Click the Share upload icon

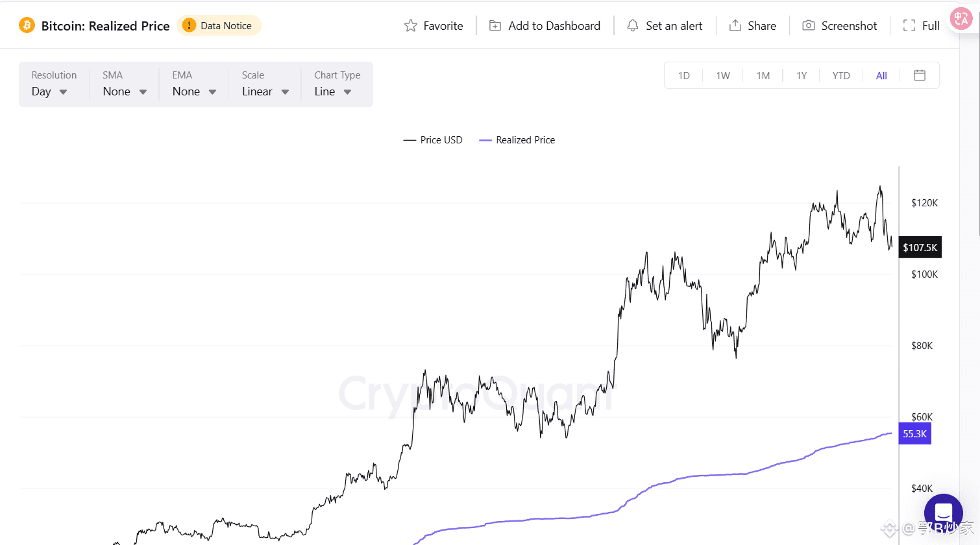pyautogui.click(x=735, y=26)
